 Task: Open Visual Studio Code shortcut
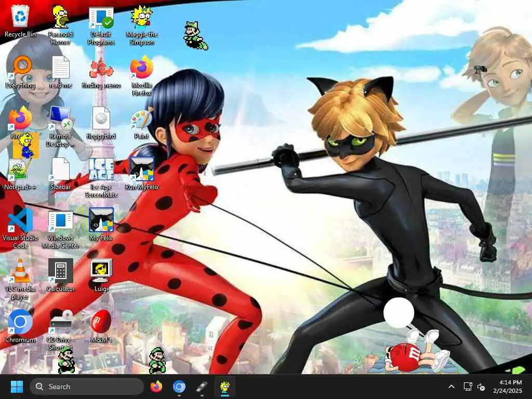click(20, 229)
